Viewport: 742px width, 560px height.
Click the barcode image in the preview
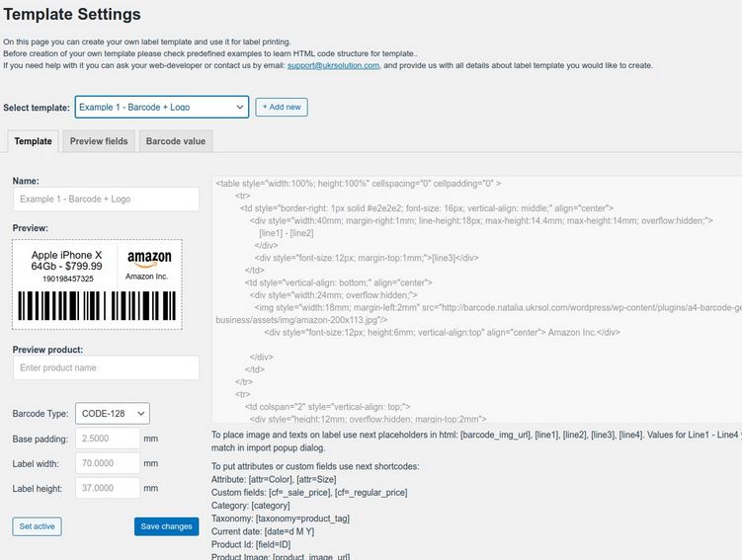tap(97, 305)
